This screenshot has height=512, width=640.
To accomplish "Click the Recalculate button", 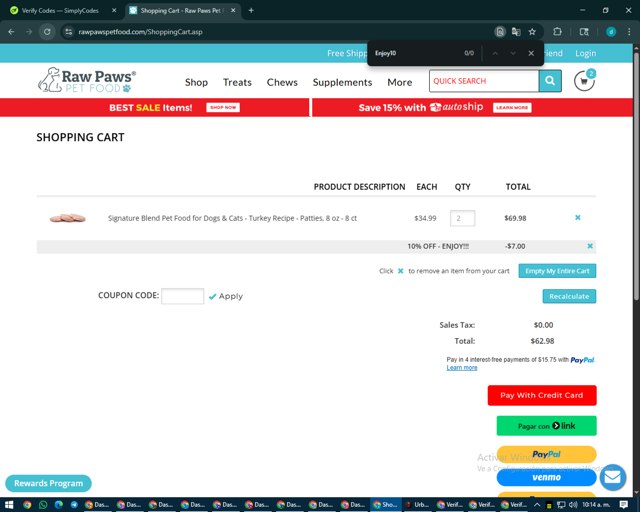I will 569,296.
